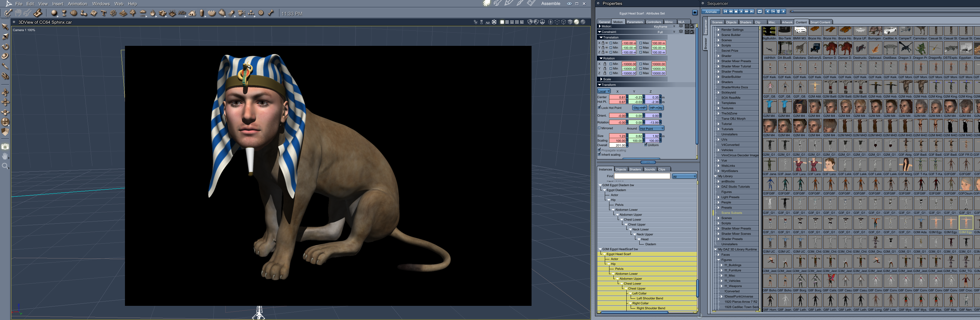
Task: Enable the Mirrored checkbox
Action: 600,128
